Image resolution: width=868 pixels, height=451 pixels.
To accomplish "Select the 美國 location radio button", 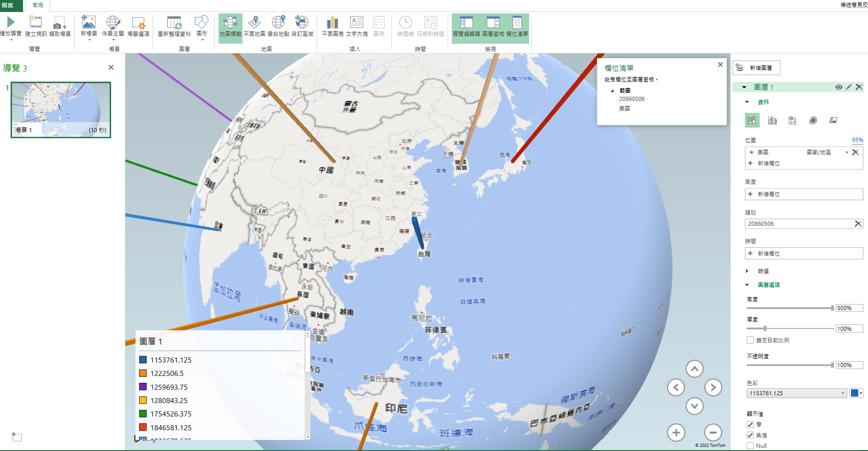I will pyautogui.click(x=751, y=152).
